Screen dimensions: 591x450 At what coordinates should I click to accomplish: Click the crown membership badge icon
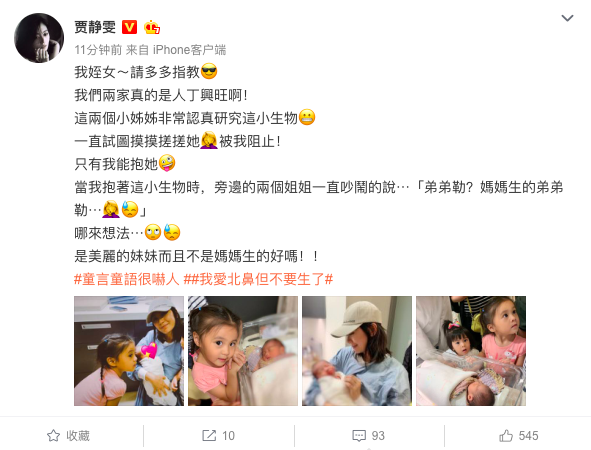(152, 27)
